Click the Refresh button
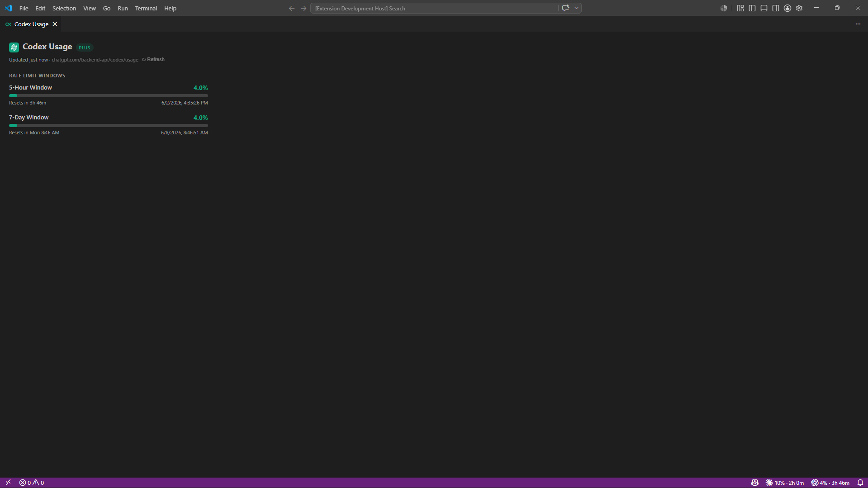 (x=153, y=60)
